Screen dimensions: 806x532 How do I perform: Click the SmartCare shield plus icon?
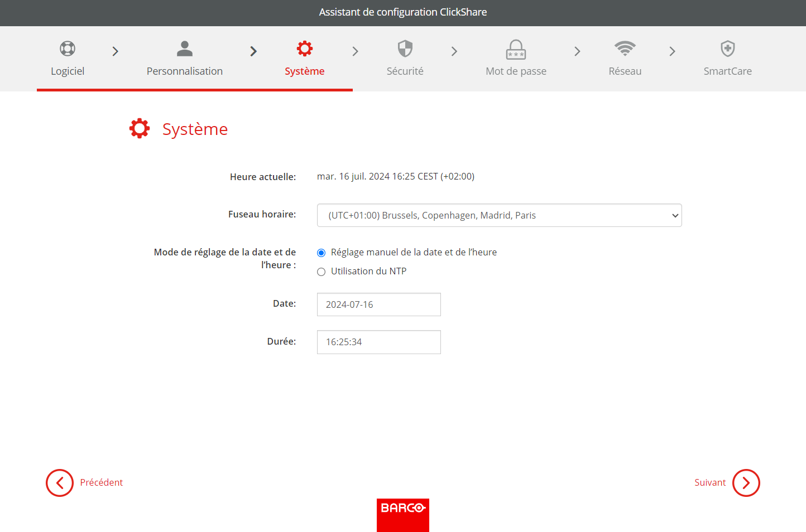[x=728, y=49]
